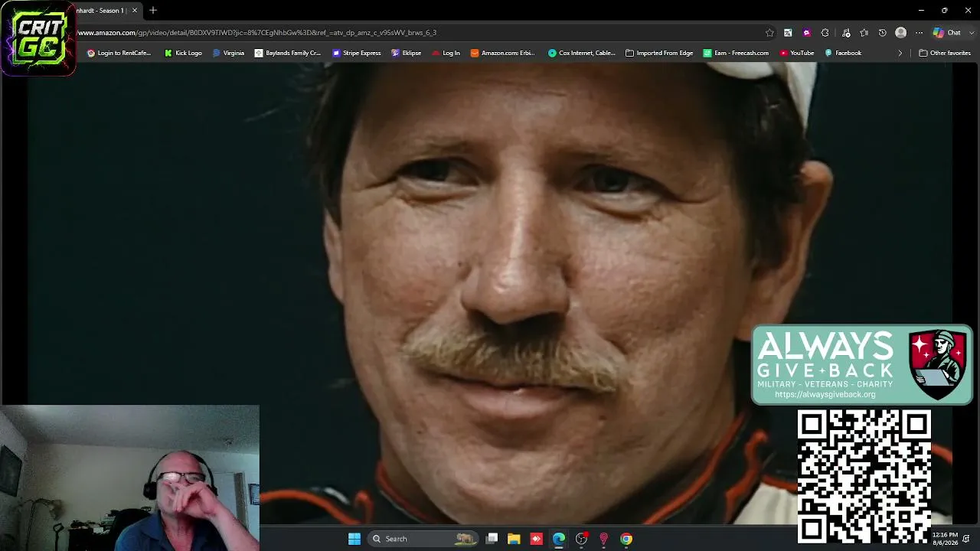
Task: Open Settings and more ellipsis menu
Action: point(920,33)
